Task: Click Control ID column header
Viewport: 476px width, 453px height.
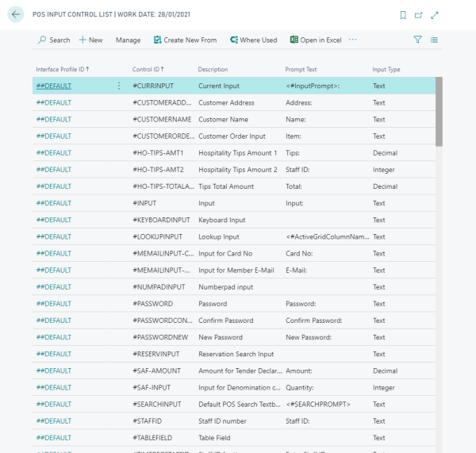Action: point(150,69)
